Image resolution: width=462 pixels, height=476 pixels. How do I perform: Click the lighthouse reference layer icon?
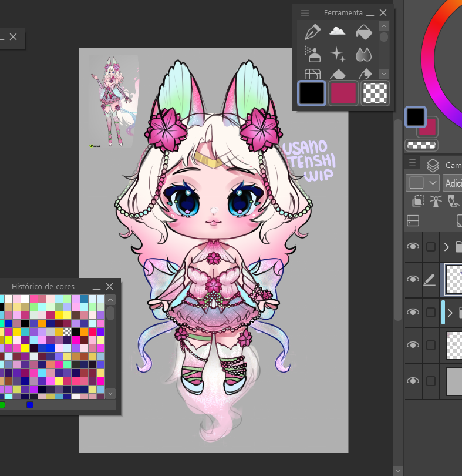(436, 202)
